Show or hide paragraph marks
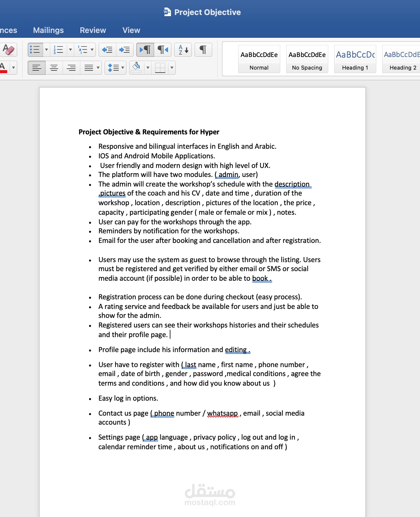This screenshot has width=420, height=517. point(203,50)
